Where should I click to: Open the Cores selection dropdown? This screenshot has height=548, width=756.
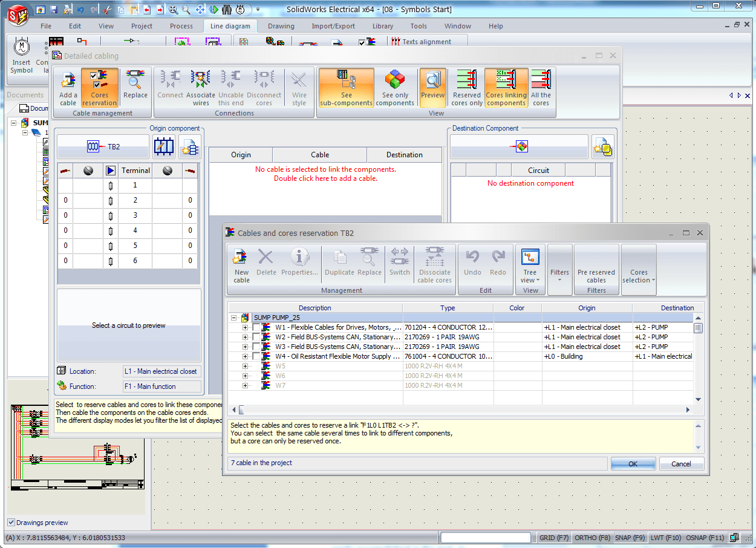pos(639,269)
